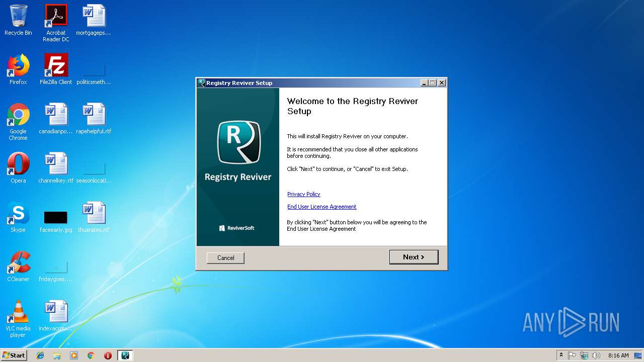The height and width of the screenshot is (362, 644).
Task: Minimize the Registry Reviver Setup window
Action: coord(424,83)
